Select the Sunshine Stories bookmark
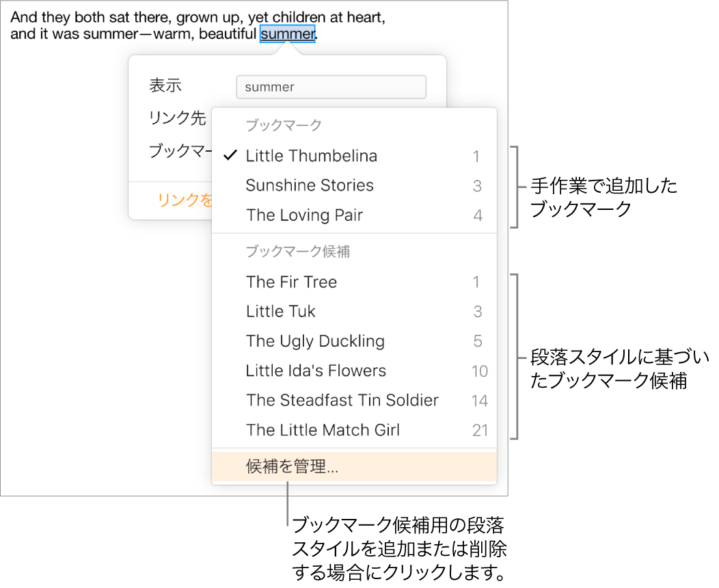Image resolution: width=719 pixels, height=588 pixels. (310, 186)
